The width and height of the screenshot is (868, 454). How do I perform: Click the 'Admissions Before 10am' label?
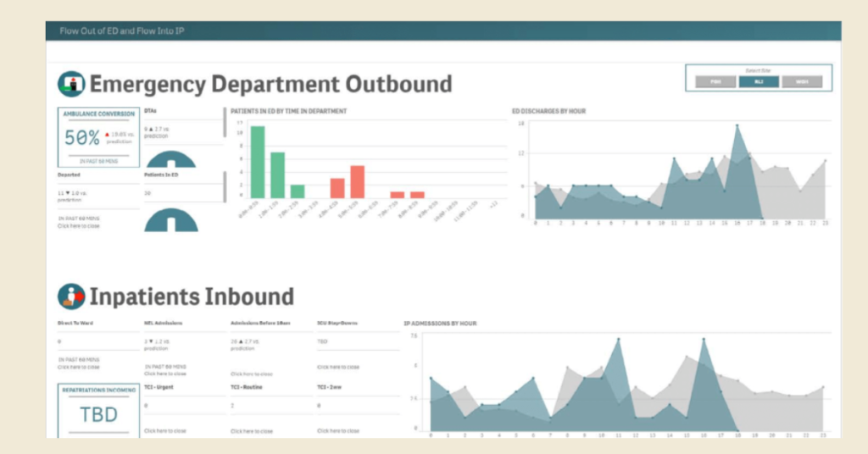[260, 323]
